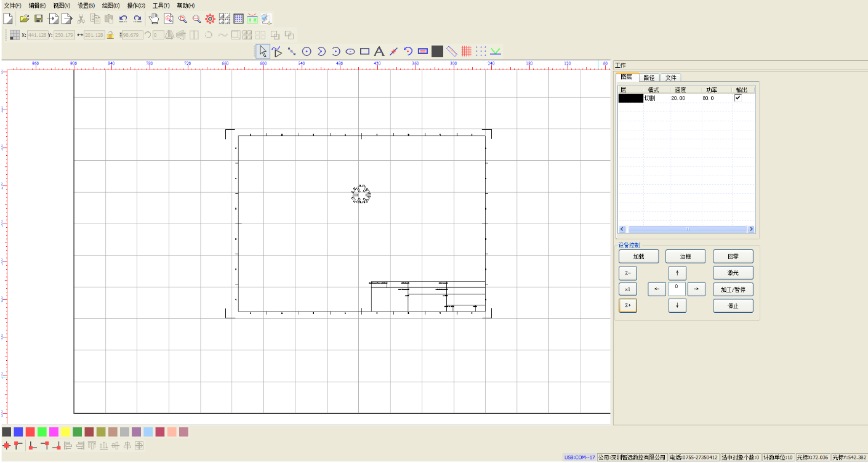Select the polyline drawing tool
The image size is (868, 463).
click(x=292, y=51)
